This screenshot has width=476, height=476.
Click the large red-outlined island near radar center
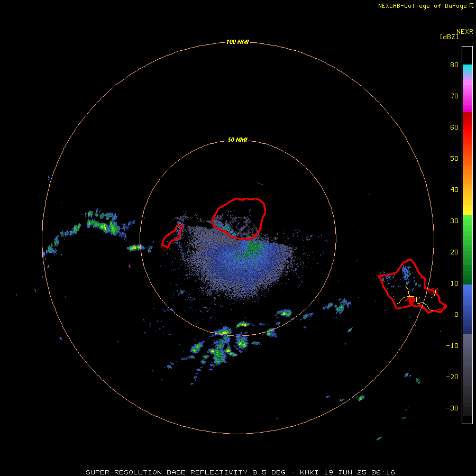click(x=239, y=218)
